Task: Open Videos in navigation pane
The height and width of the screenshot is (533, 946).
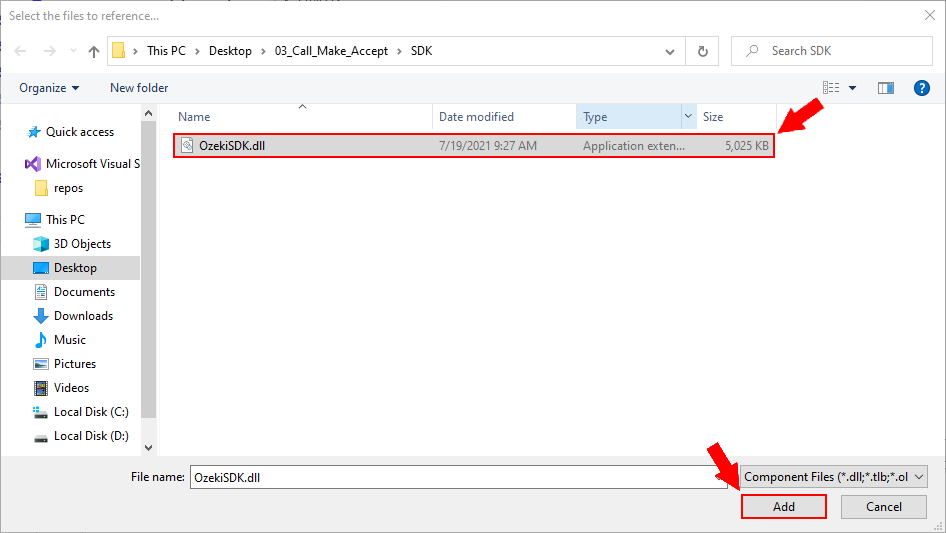Action: pyautogui.click(x=71, y=388)
